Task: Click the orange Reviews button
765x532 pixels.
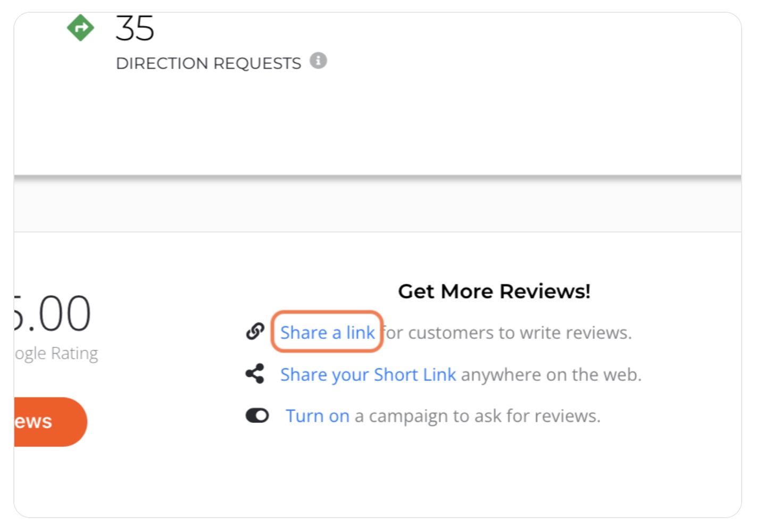Action: [x=51, y=422]
